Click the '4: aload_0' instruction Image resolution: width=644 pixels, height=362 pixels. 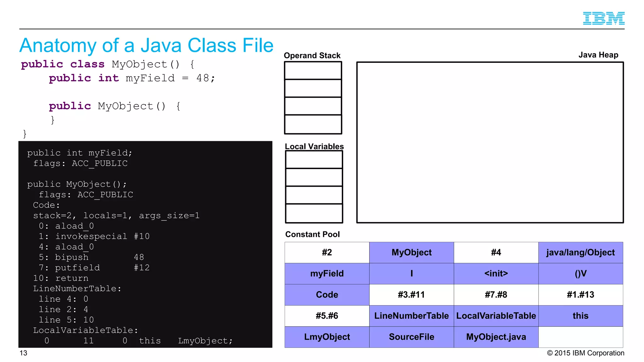tap(66, 247)
